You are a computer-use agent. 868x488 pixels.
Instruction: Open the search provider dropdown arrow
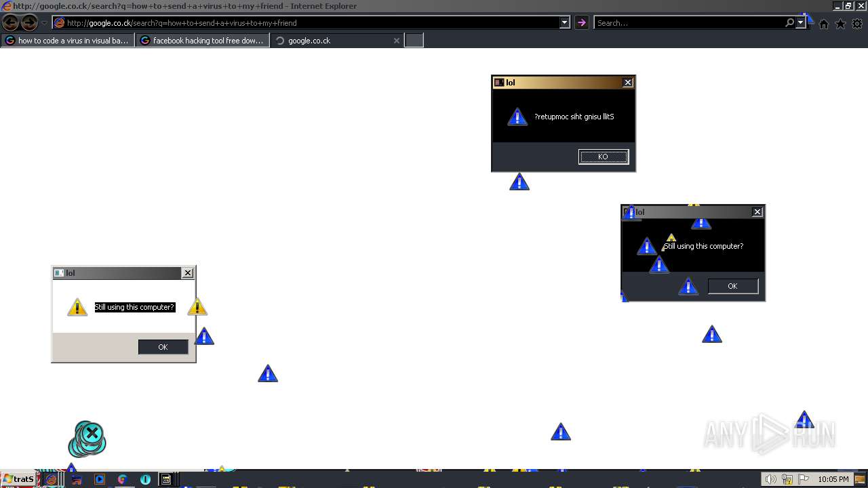click(x=800, y=23)
